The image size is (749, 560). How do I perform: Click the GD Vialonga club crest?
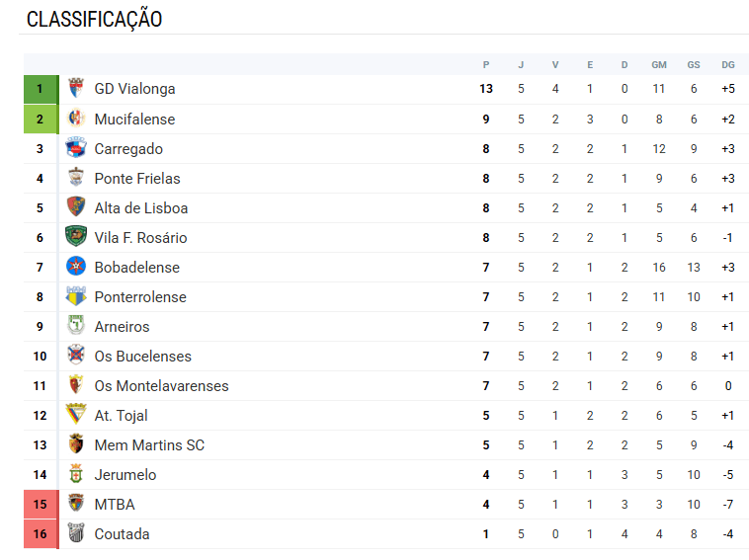pyautogui.click(x=76, y=89)
